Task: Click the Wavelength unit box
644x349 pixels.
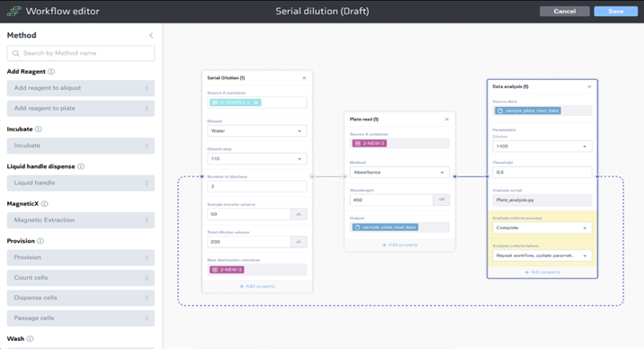Action: click(x=442, y=200)
